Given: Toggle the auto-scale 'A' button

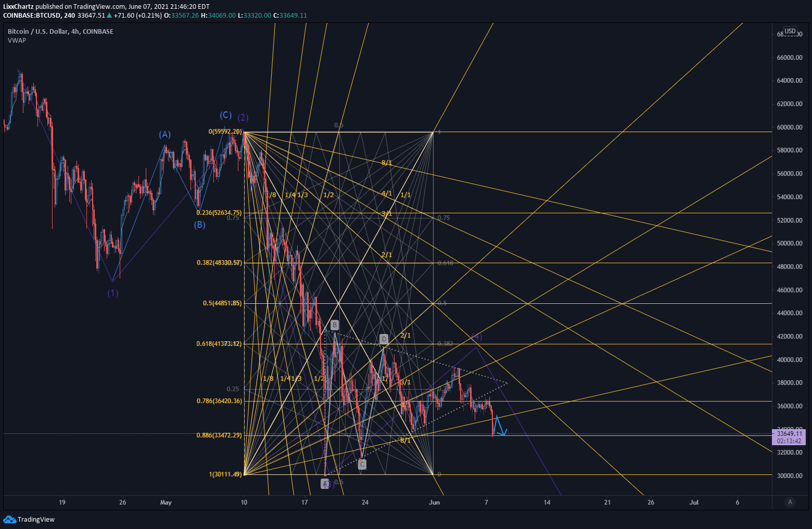Looking at the screenshot, I should point(790,502).
